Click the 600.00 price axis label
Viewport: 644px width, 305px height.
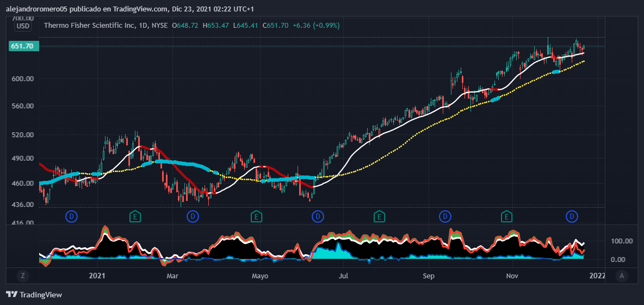click(24, 79)
